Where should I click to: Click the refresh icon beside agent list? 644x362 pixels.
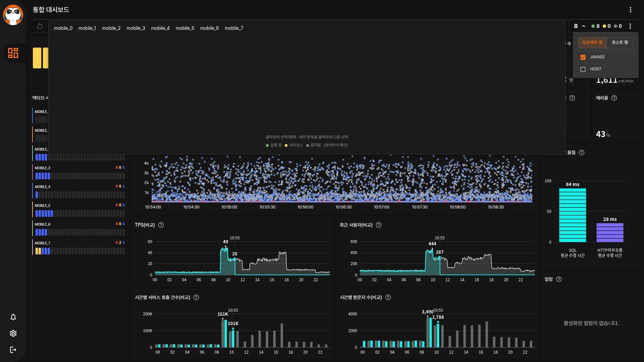[x=40, y=26]
